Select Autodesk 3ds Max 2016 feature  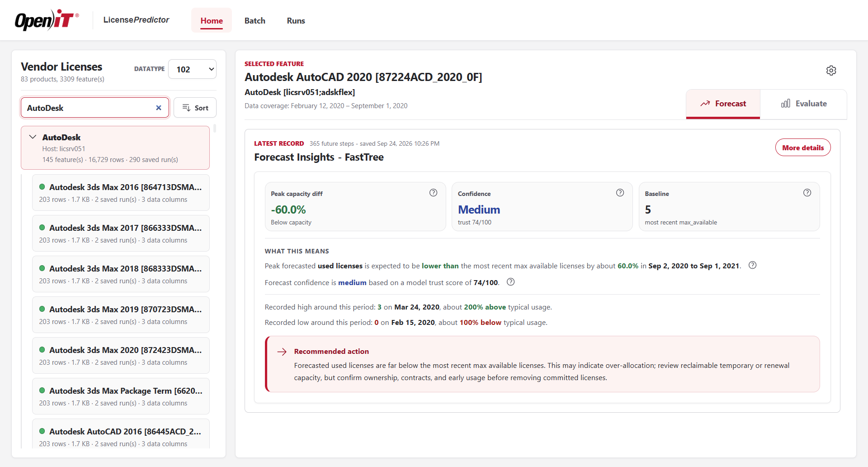[121, 193]
